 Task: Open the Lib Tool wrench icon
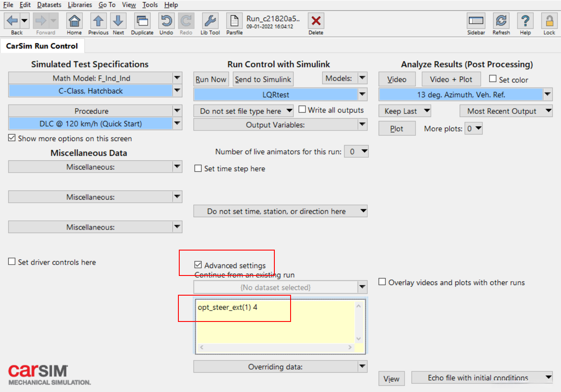click(210, 21)
